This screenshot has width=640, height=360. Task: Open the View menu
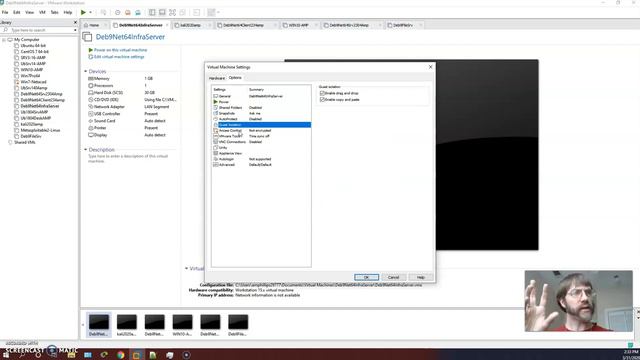point(29,13)
